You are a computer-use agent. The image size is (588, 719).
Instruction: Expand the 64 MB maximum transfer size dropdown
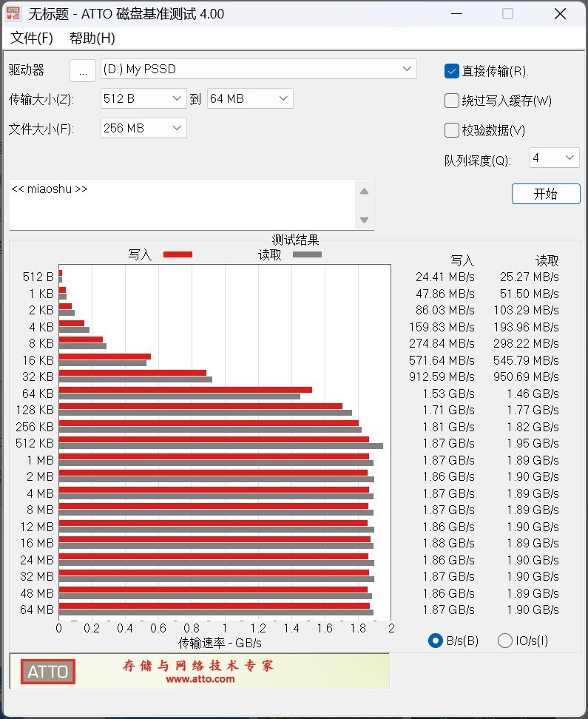point(250,98)
